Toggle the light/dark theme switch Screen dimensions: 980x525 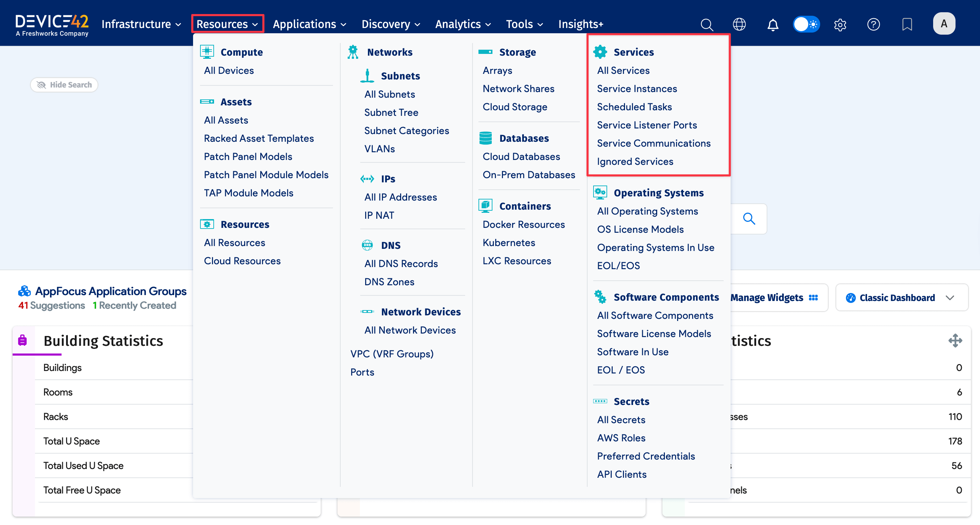pyautogui.click(x=806, y=24)
